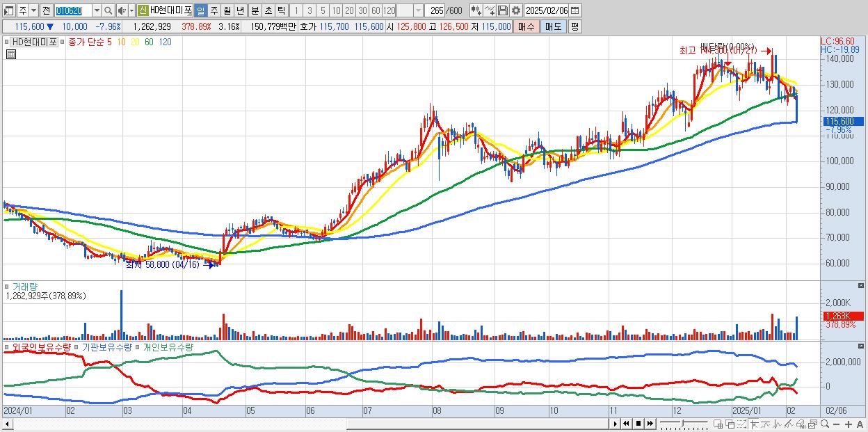
Task: Zoom in with the plus icon
Action: coord(848,424)
